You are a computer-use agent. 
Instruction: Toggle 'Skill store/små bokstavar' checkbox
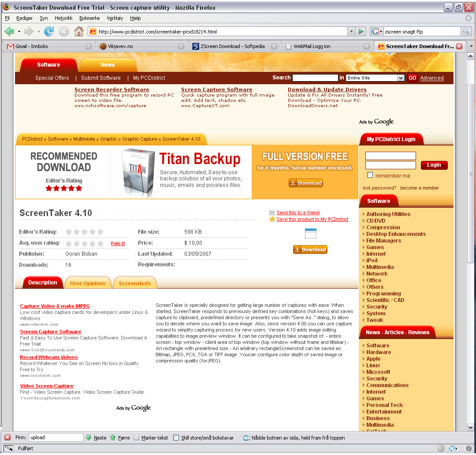(x=176, y=437)
